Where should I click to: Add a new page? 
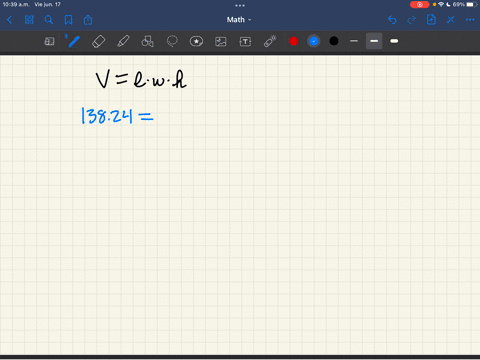(x=431, y=20)
